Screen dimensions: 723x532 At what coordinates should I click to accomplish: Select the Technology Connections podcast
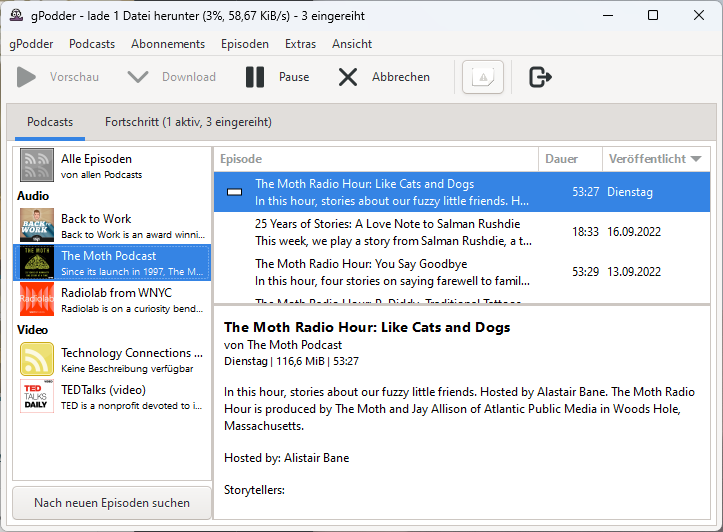click(x=112, y=360)
